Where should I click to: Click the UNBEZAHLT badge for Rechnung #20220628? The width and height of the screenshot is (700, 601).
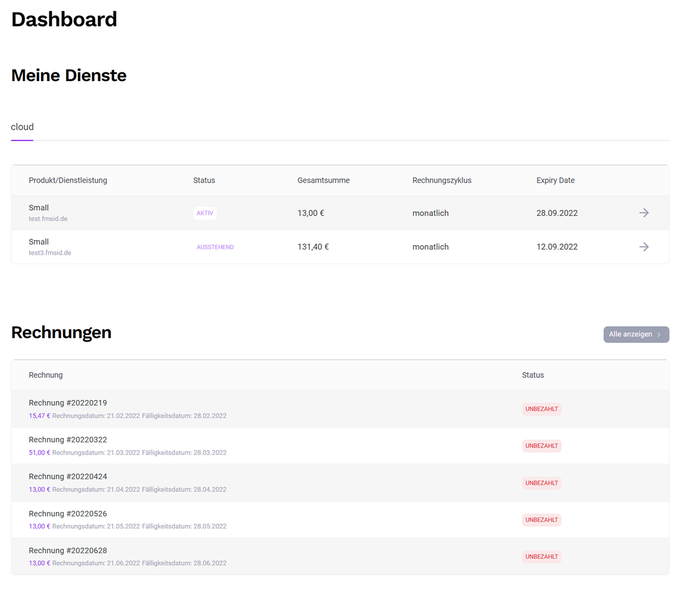pos(541,556)
